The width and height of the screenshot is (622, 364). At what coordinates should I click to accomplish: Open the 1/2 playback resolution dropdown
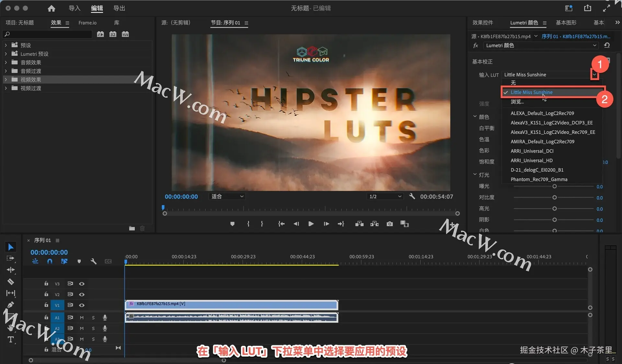[x=386, y=196]
